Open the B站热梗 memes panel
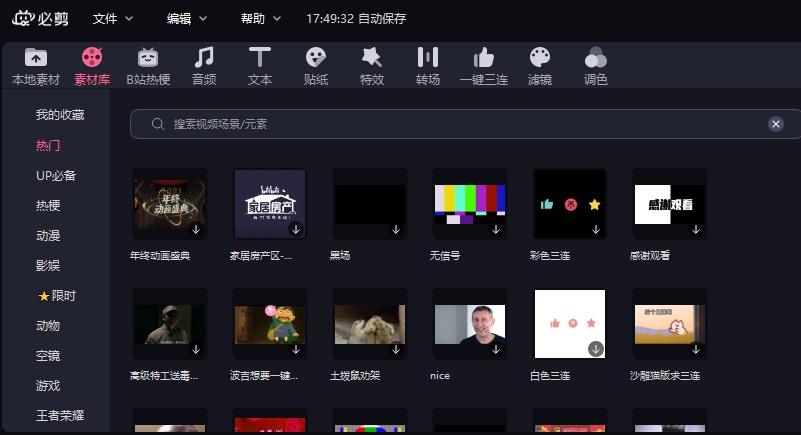The height and width of the screenshot is (435, 801). (148, 66)
